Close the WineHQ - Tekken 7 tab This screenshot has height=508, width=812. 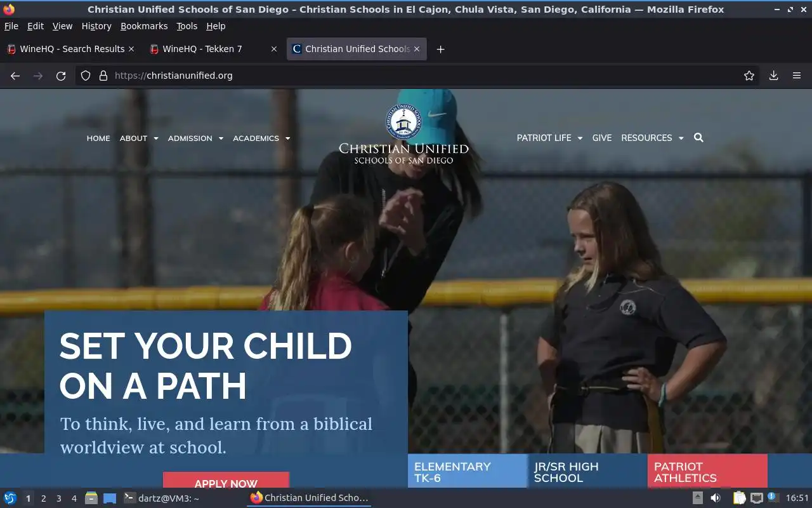click(274, 49)
